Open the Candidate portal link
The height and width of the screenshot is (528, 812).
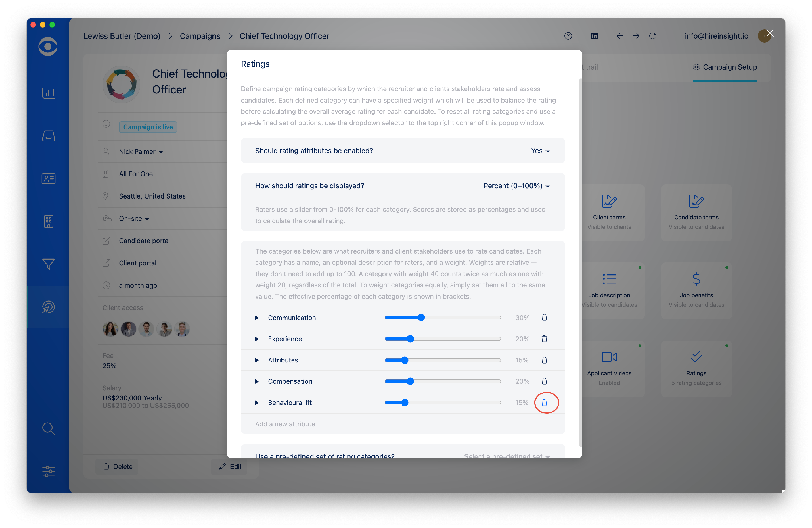point(144,241)
